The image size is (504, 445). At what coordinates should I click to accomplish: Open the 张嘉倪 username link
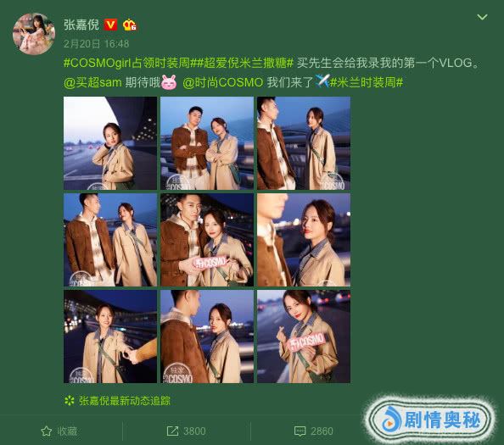coord(81,25)
